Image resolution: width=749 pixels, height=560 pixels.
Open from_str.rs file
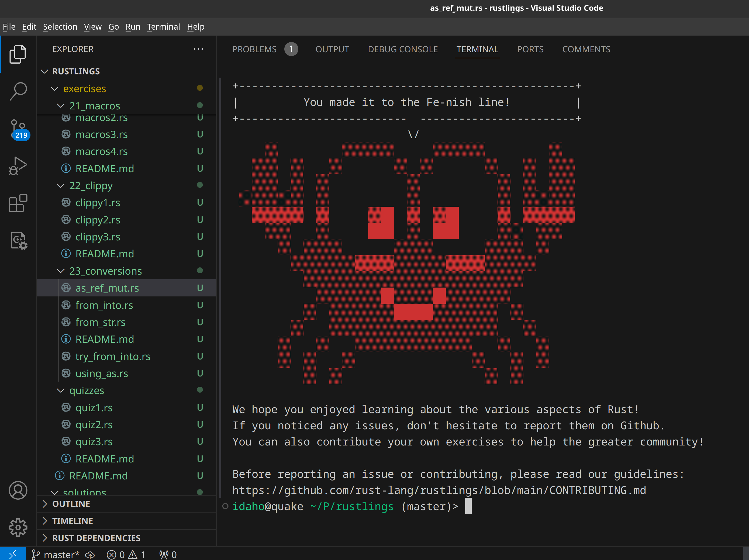pyautogui.click(x=126, y=322)
